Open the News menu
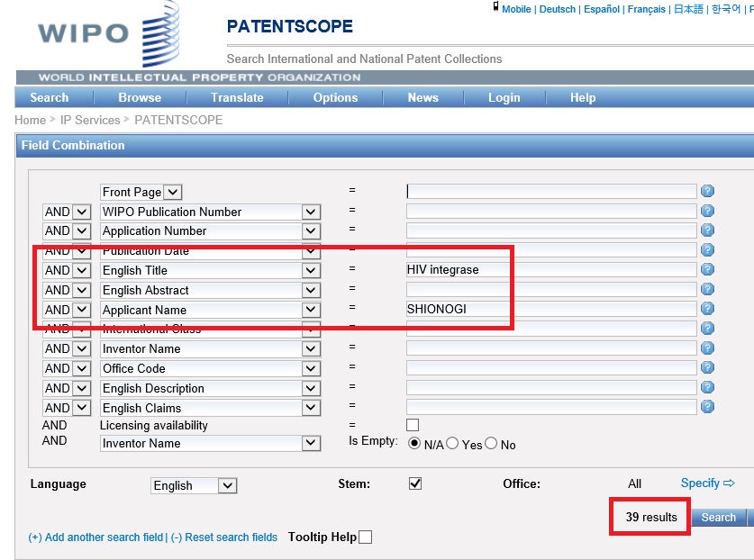 [x=423, y=97]
